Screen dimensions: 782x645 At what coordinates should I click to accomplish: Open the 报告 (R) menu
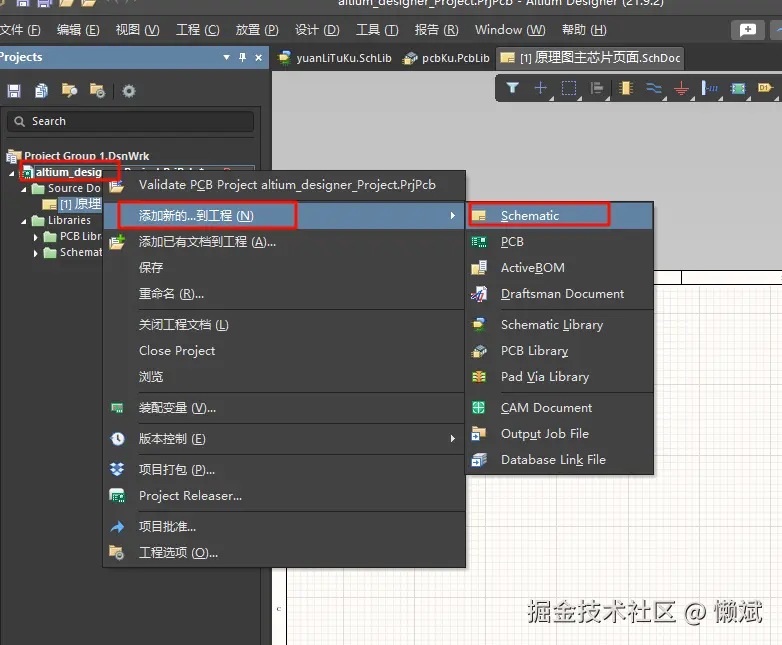(436, 30)
